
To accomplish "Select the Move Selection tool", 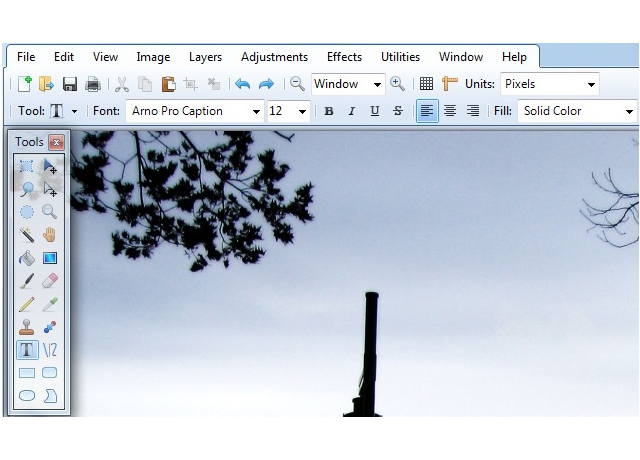I will (x=50, y=189).
